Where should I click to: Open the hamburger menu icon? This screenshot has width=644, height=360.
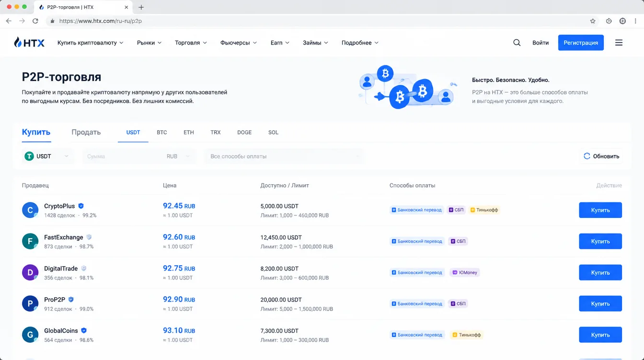tap(619, 43)
